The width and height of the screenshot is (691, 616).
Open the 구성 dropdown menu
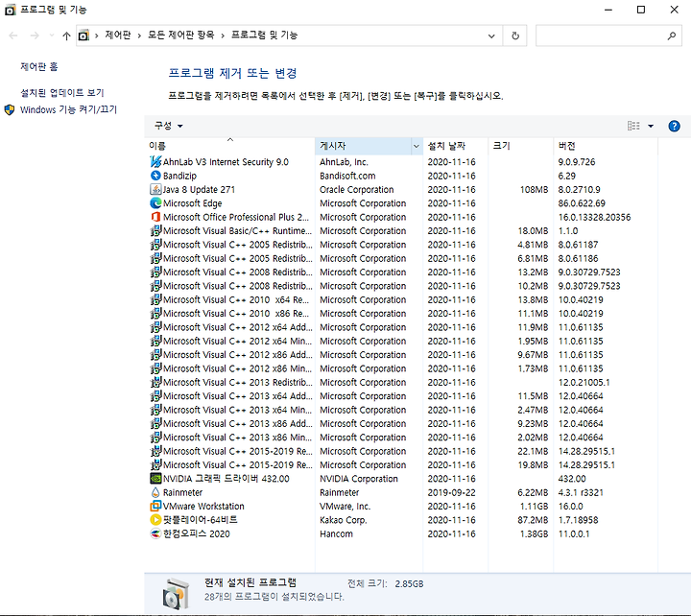coord(168,126)
